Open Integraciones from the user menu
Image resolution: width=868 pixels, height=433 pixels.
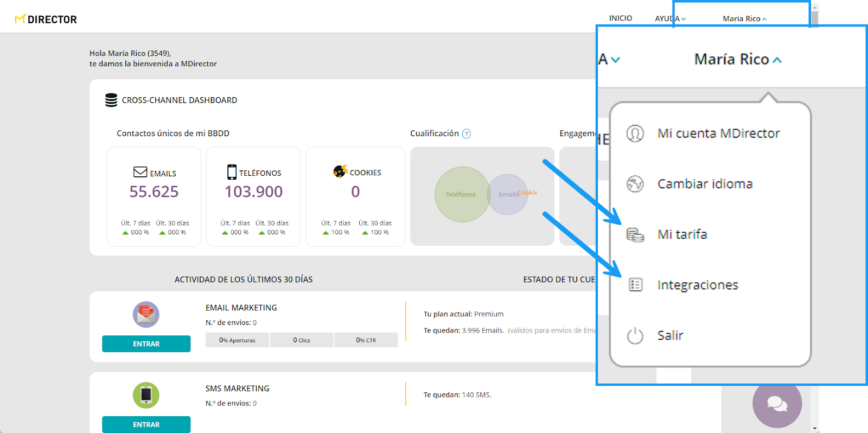pyautogui.click(x=697, y=285)
